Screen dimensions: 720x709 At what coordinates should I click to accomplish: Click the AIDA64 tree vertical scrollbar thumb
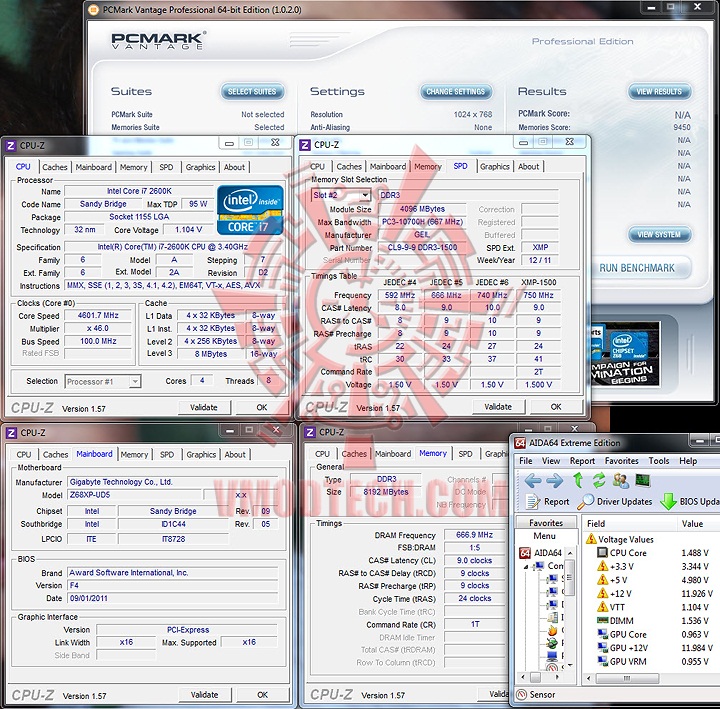(570, 577)
